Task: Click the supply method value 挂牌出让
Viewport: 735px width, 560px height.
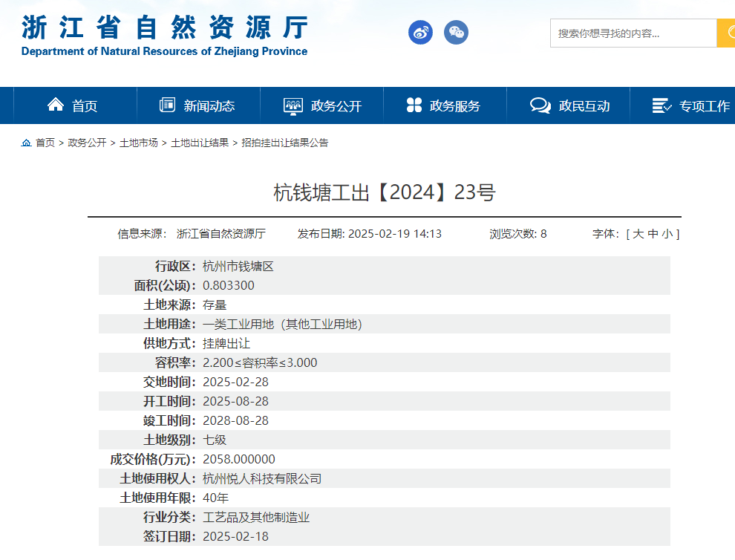Action: (x=226, y=343)
